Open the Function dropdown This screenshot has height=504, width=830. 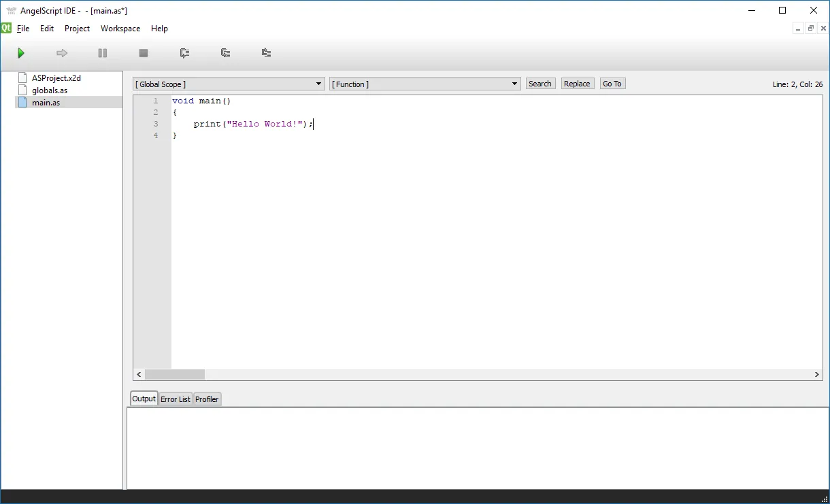click(x=425, y=84)
